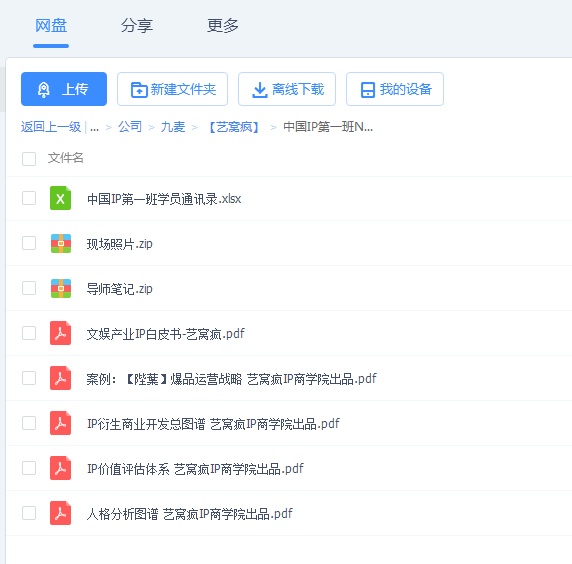Tick the select-all checkbox beside 文件名
The height and width of the screenshot is (564, 572).
(29, 159)
